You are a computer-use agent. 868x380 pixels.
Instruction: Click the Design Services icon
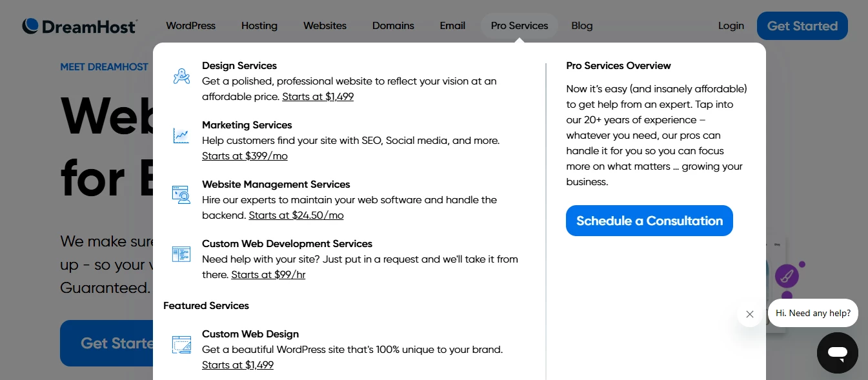(181, 76)
